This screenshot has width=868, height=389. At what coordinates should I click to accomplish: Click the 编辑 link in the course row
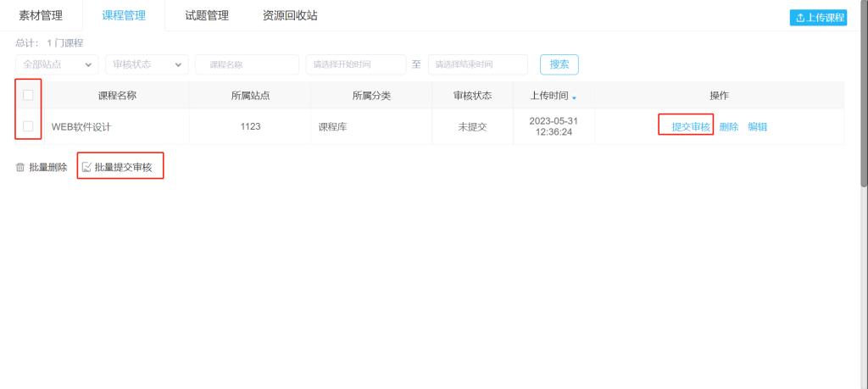(758, 127)
